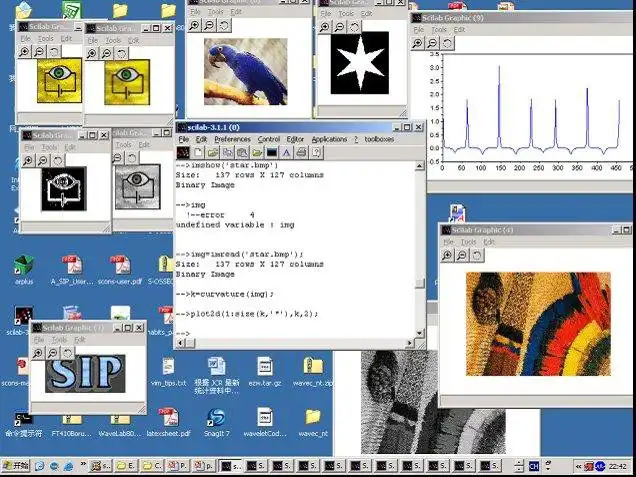636x477 pixels.
Task: Zoom in on the star image window
Action: click(325, 27)
